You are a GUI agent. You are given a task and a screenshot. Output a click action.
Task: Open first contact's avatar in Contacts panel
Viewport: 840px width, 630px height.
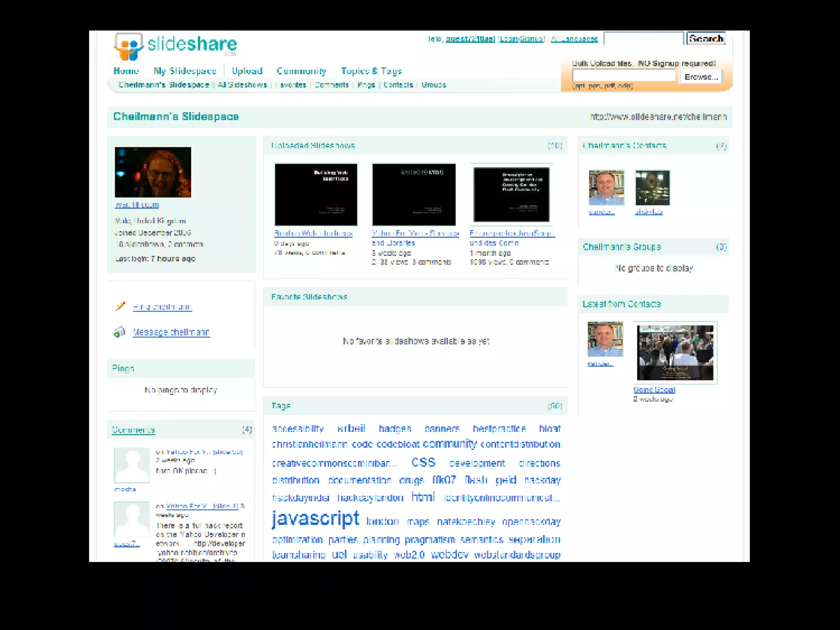(606, 188)
